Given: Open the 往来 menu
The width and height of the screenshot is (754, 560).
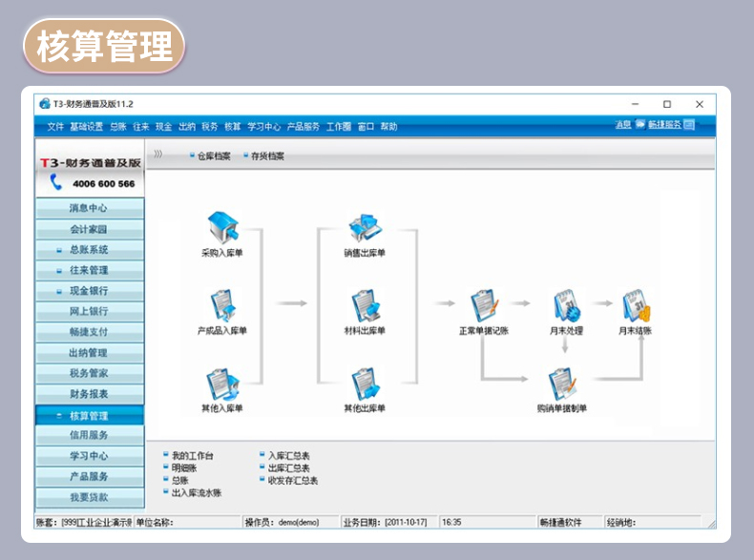Looking at the screenshot, I should coord(141,127).
